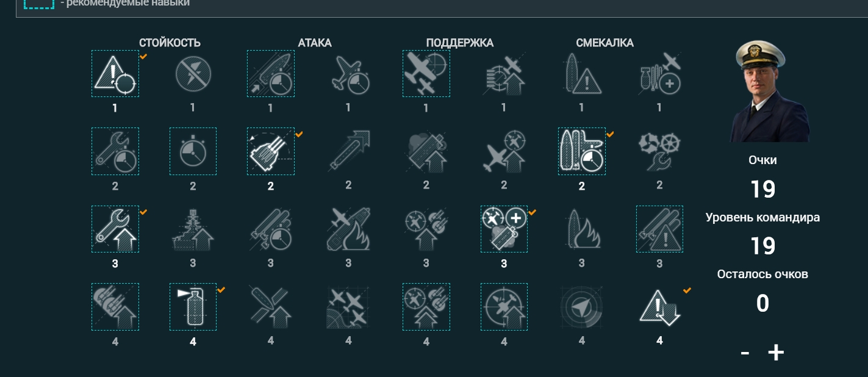This screenshot has width=868, height=377.
Task: Select the crossed-out lightning skill
Action: click(x=193, y=73)
